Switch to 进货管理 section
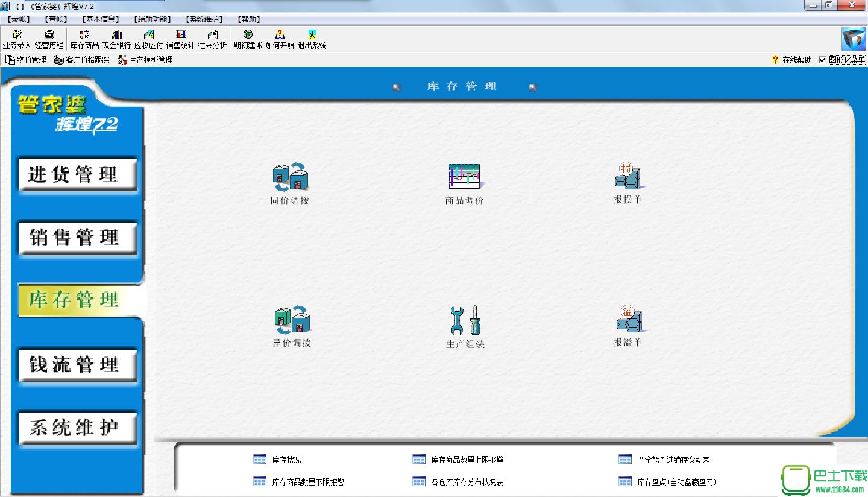 tap(77, 174)
